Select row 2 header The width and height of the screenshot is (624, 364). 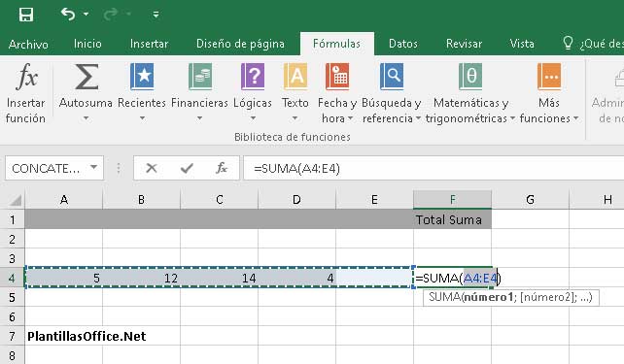click(13, 239)
